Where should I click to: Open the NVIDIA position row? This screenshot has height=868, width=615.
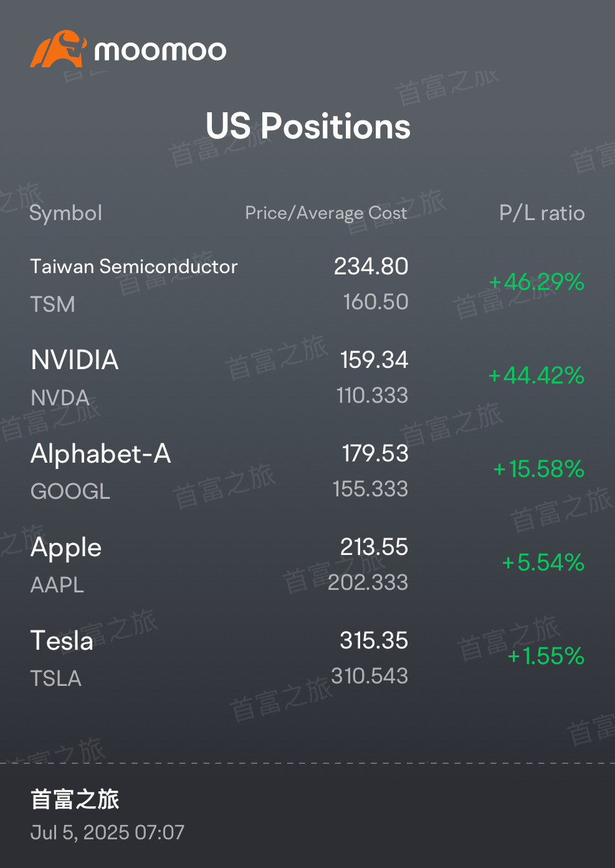tap(307, 378)
